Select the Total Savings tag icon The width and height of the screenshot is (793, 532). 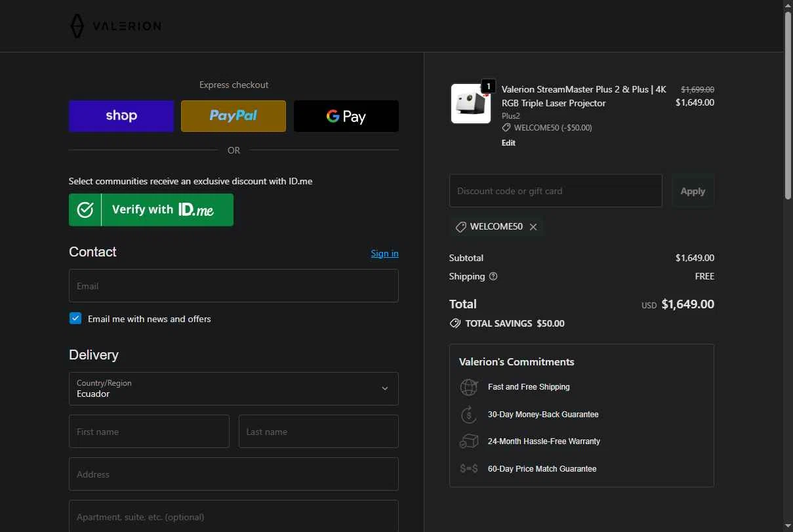pyautogui.click(x=455, y=323)
